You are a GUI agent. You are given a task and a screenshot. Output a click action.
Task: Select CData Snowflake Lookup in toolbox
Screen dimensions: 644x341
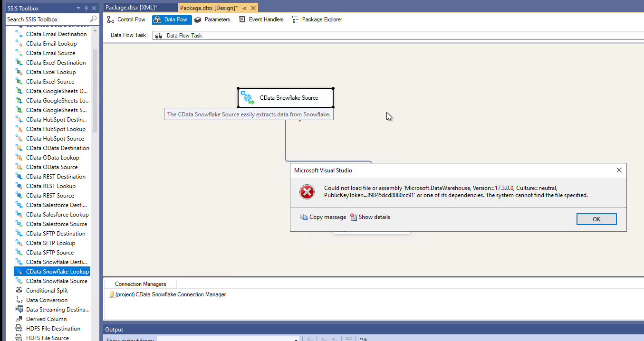[52, 272]
